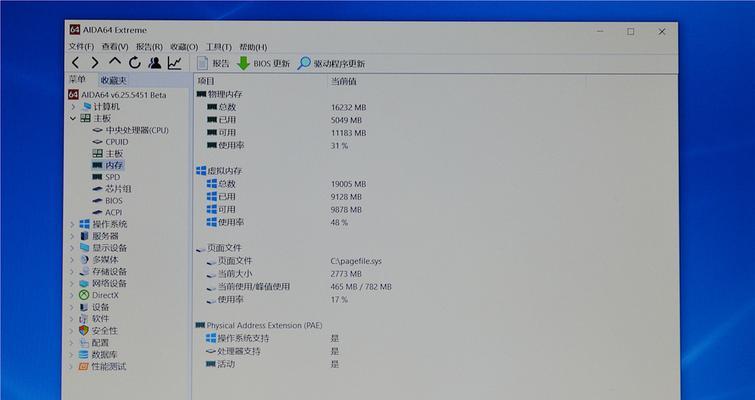Expand the DirectX tree node
755x400 pixels.
pos(73,295)
